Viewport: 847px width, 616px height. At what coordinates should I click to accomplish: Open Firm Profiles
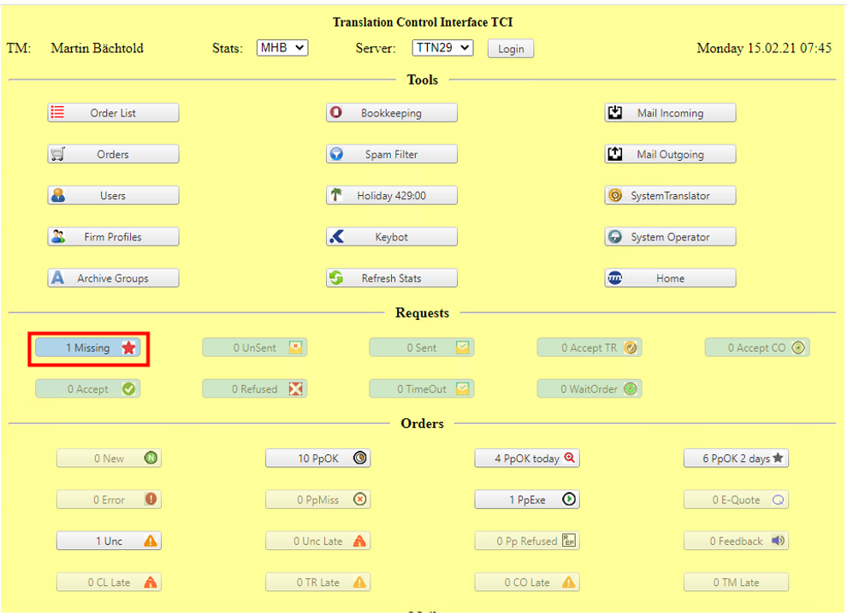(x=113, y=237)
